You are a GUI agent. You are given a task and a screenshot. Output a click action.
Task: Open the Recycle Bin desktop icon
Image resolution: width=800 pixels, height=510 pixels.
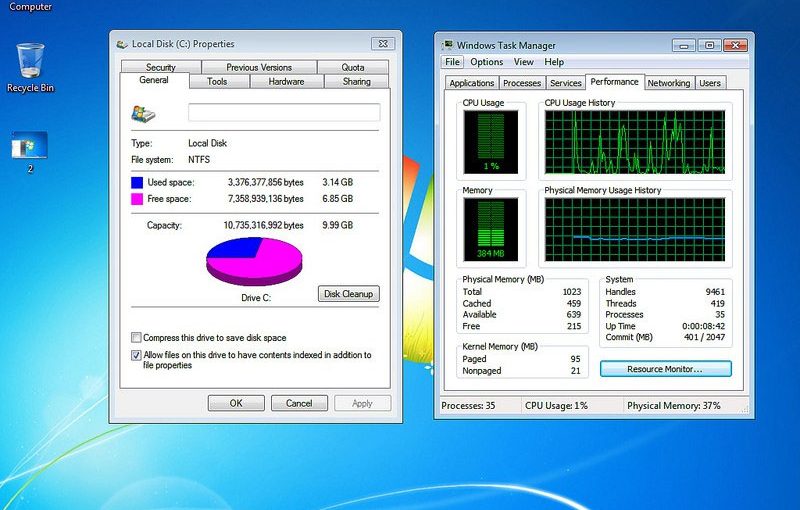30,67
